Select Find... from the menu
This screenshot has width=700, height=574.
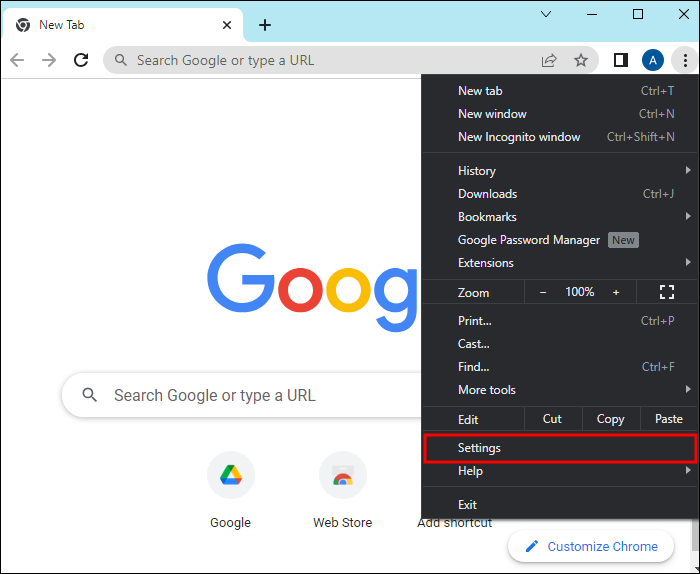coord(560,366)
